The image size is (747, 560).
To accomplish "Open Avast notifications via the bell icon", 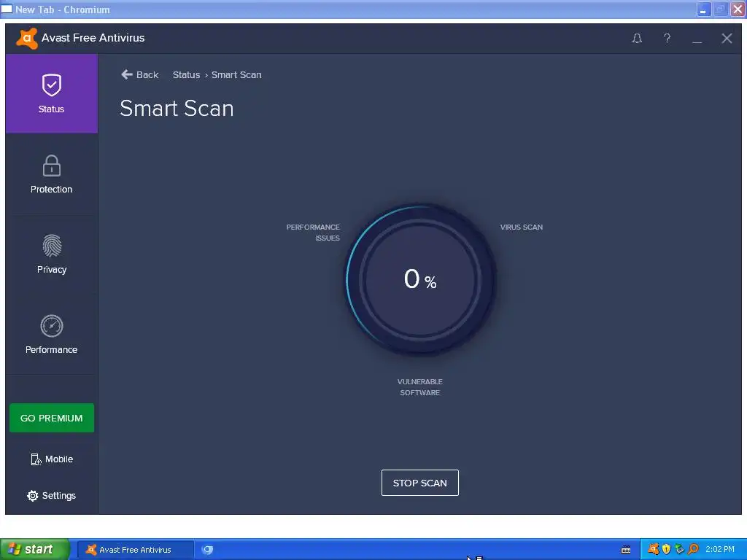I will pyautogui.click(x=637, y=38).
